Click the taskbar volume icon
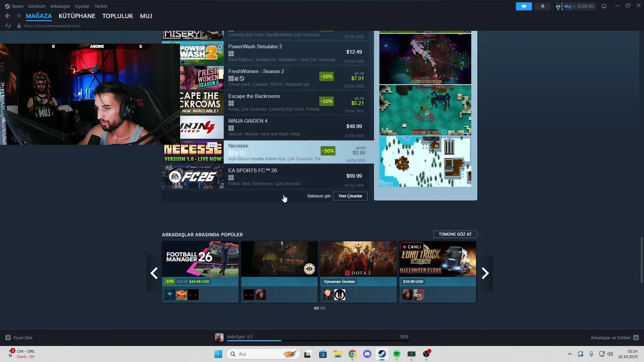Viewport: 644px width, 362px height. pyautogui.click(x=610, y=354)
